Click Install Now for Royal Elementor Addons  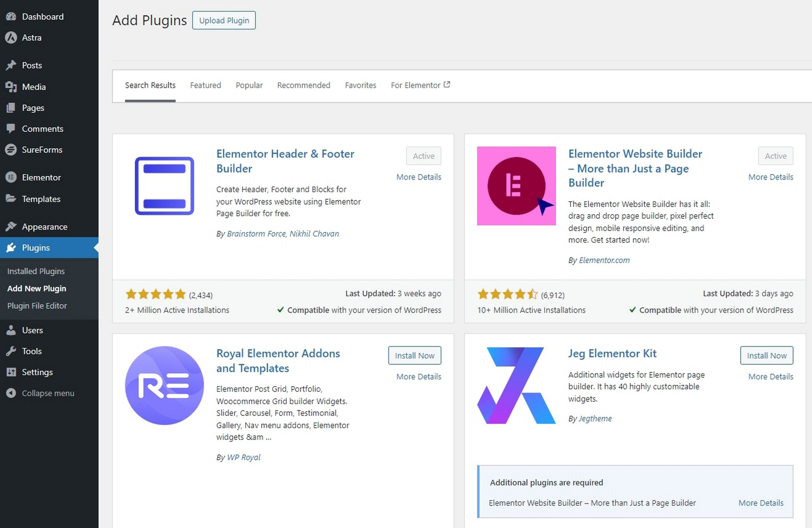tap(415, 355)
